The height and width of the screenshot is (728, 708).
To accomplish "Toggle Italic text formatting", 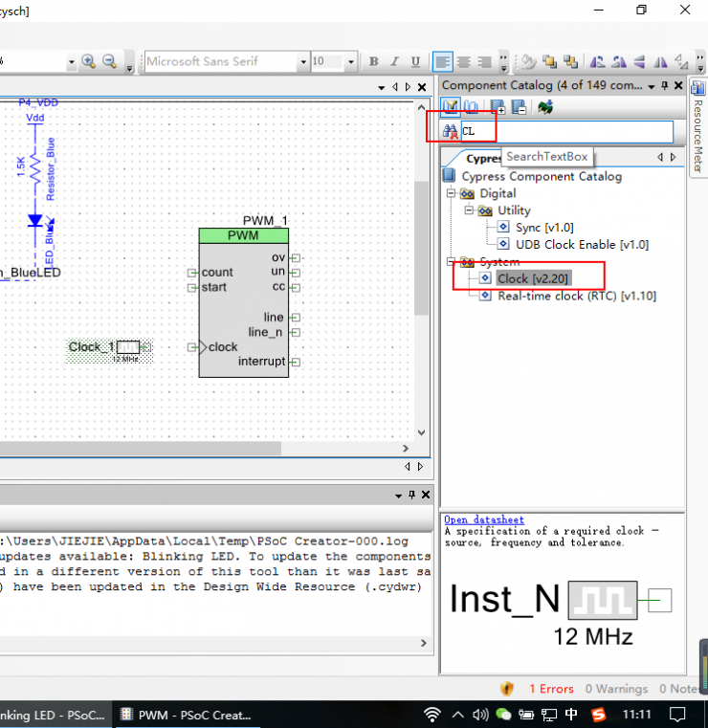I will click(394, 61).
